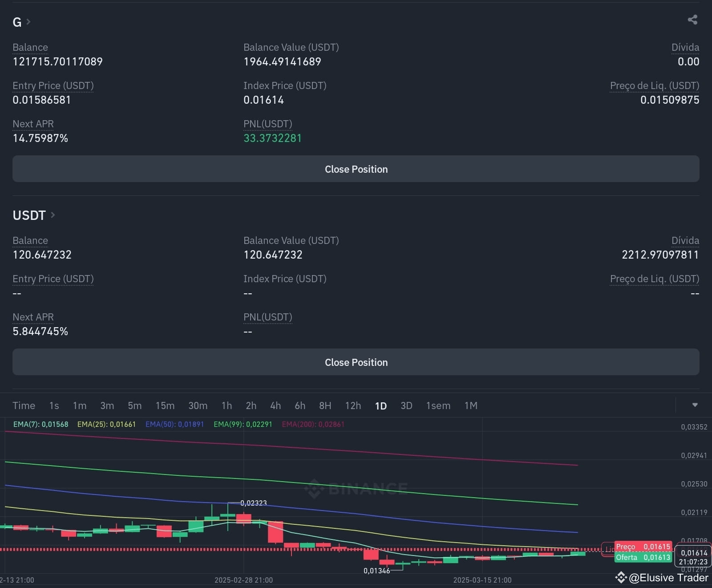Select the 1sem weekly interval
Image resolution: width=712 pixels, height=588 pixels.
[438, 406]
